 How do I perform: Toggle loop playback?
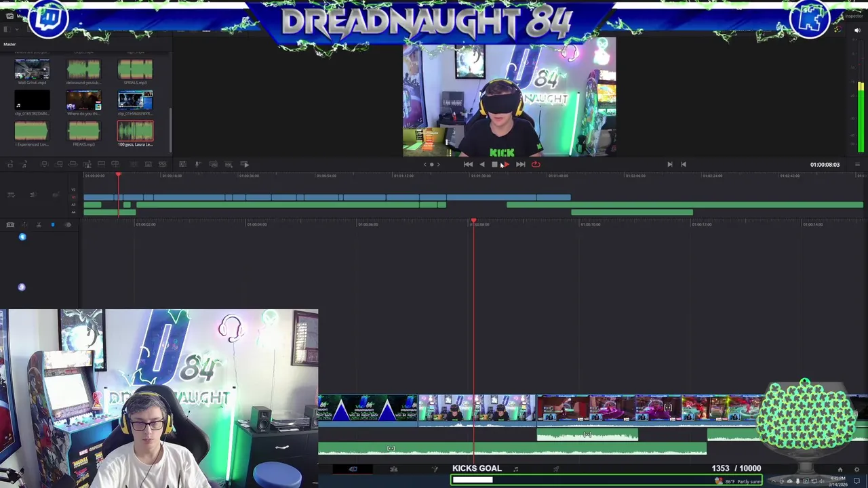tap(536, 164)
